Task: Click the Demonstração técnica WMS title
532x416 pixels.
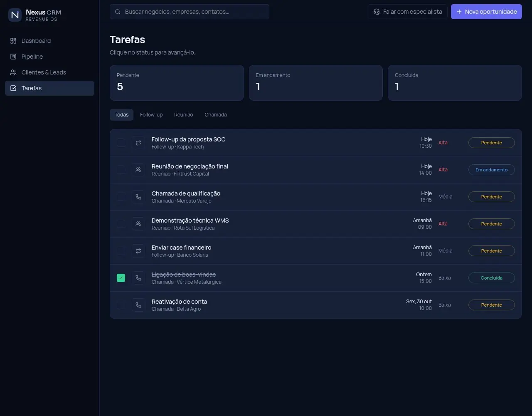Action: click(190, 220)
